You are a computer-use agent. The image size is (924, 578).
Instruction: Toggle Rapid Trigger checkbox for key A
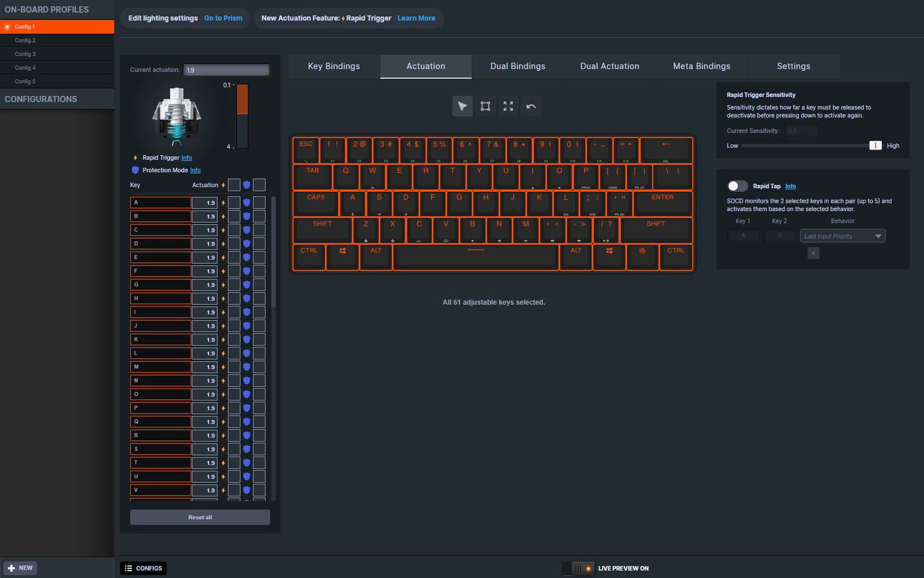tap(234, 203)
